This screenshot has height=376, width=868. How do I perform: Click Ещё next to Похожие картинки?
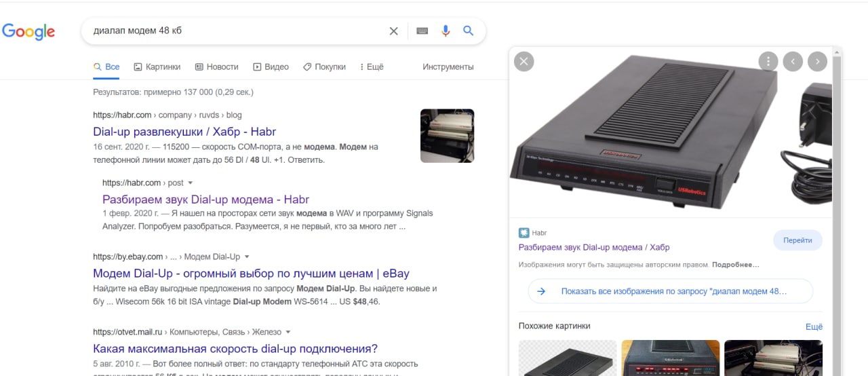click(x=814, y=326)
